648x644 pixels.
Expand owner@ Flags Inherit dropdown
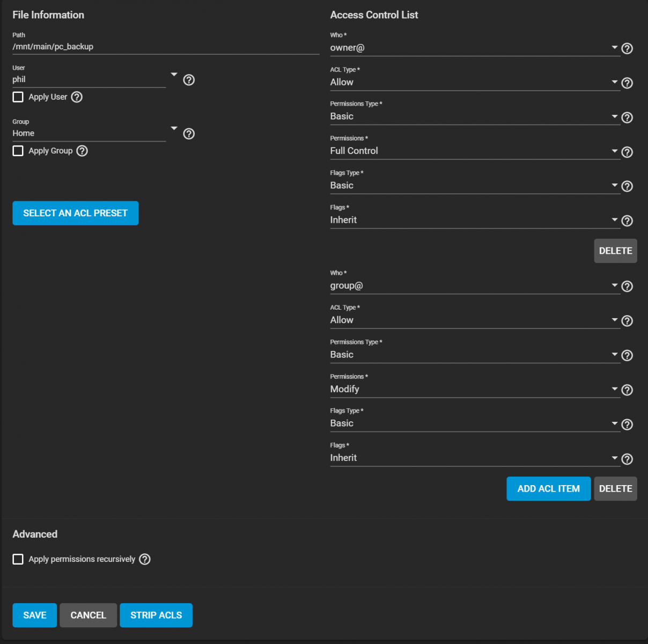click(x=475, y=220)
